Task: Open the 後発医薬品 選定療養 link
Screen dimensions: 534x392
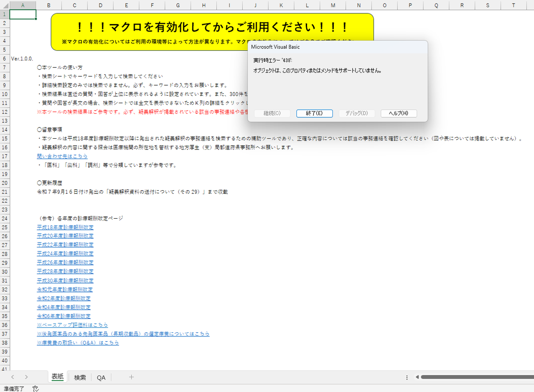Action: coord(123,334)
